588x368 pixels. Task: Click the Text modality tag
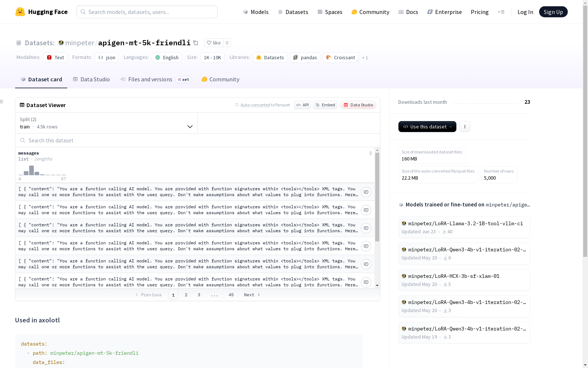click(55, 57)
